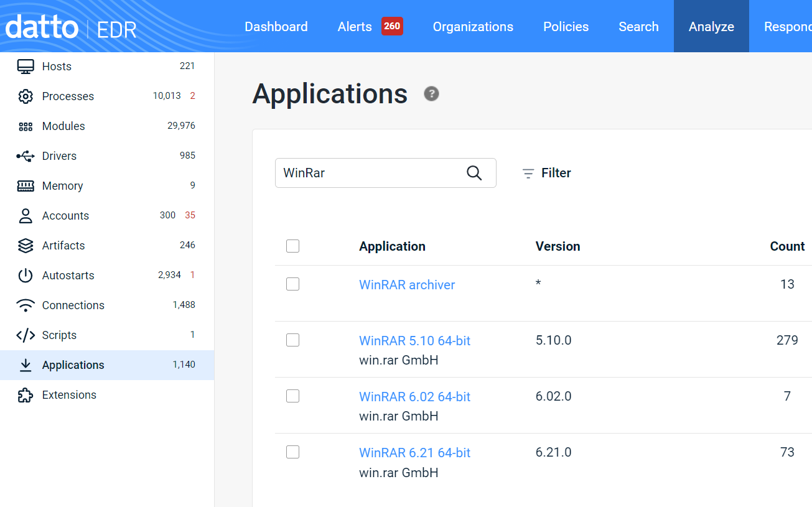Click the datto EDR logo
812x507 pixels.
pyautogui.click(x=71, y=27)
